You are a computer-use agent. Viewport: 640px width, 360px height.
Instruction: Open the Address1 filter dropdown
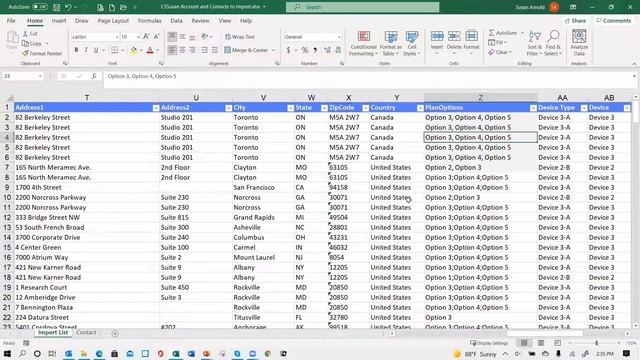pyautogui.click(x=156, y=108)
